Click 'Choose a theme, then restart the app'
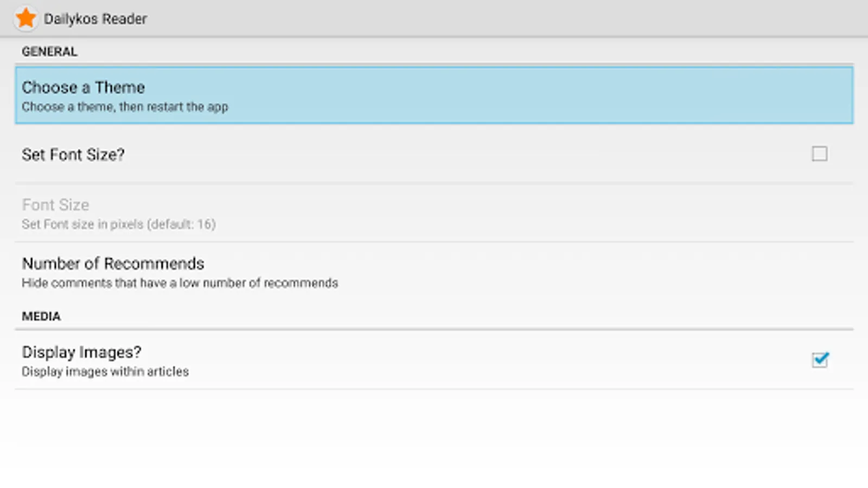Image resolution: width=868 pixels, height=488 pixels. click(x=125, y=107)
